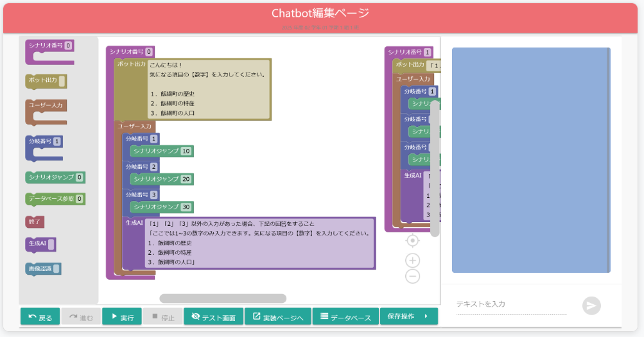Select the 終了 block in toolbox
Viewport: 644px width, 337px height.
click(x=35, y=221)
